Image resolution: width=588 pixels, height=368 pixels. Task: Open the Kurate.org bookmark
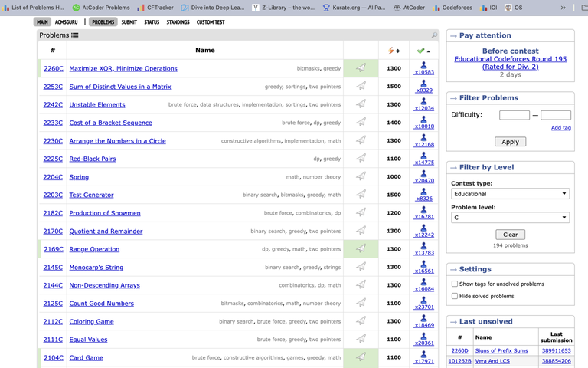click(354, 8)
